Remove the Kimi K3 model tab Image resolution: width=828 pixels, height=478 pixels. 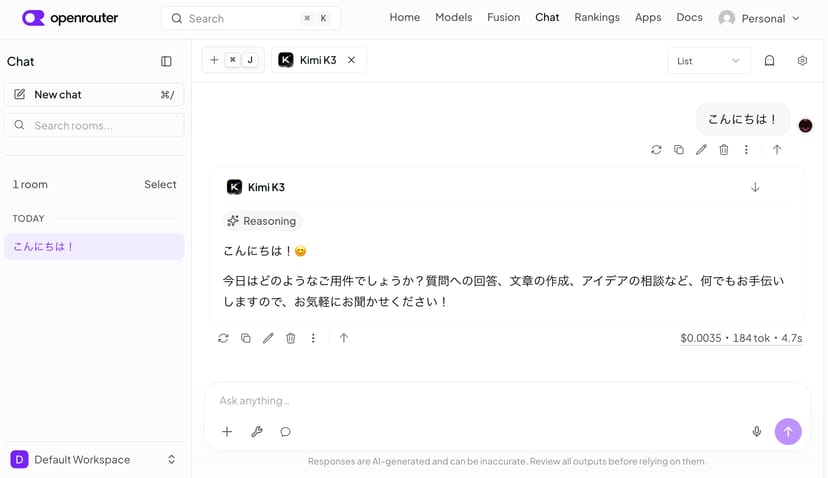tap(351, 60)
